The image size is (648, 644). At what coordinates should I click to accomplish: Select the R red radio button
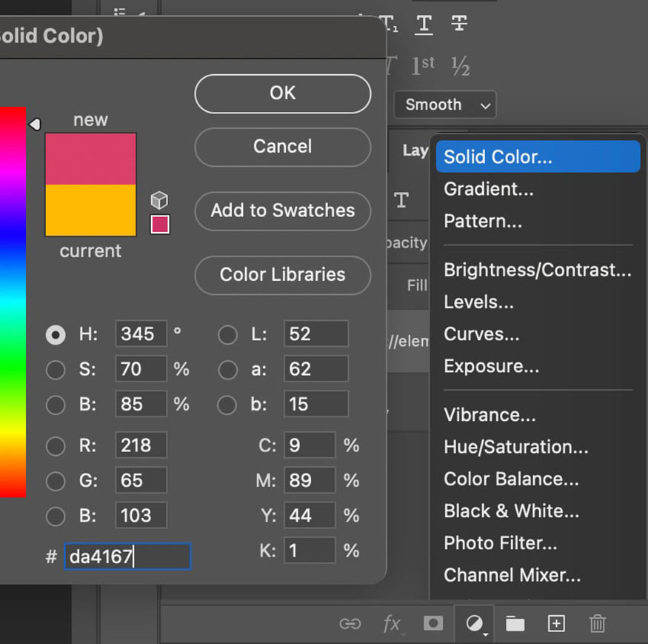tap(56, 446)
